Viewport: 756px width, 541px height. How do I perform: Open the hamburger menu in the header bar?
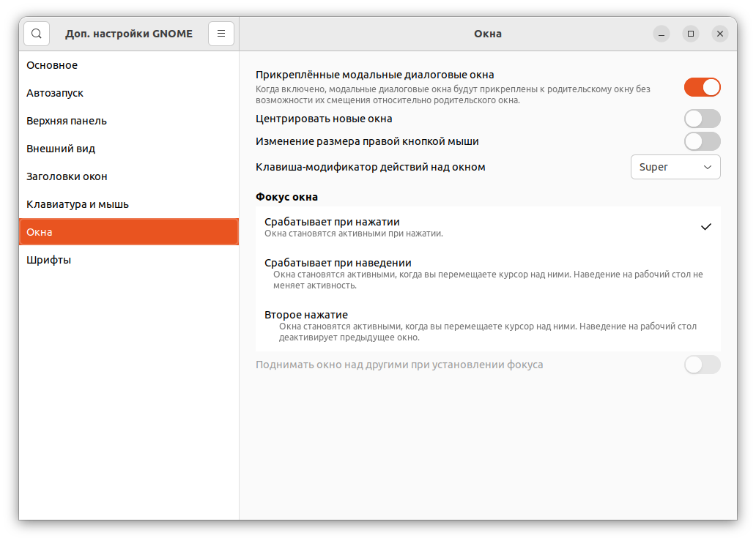(x=220, y=34)
